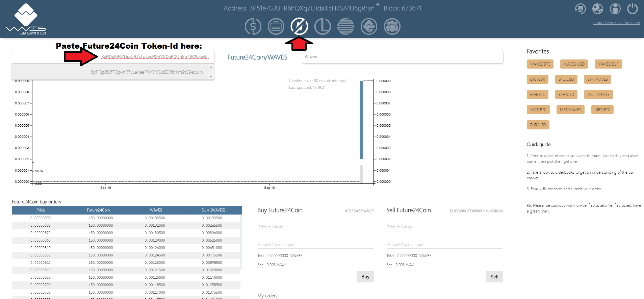Open the user profile icon
Image resolution: width=644 pixels, height=299 pixels.
(615, 9)
